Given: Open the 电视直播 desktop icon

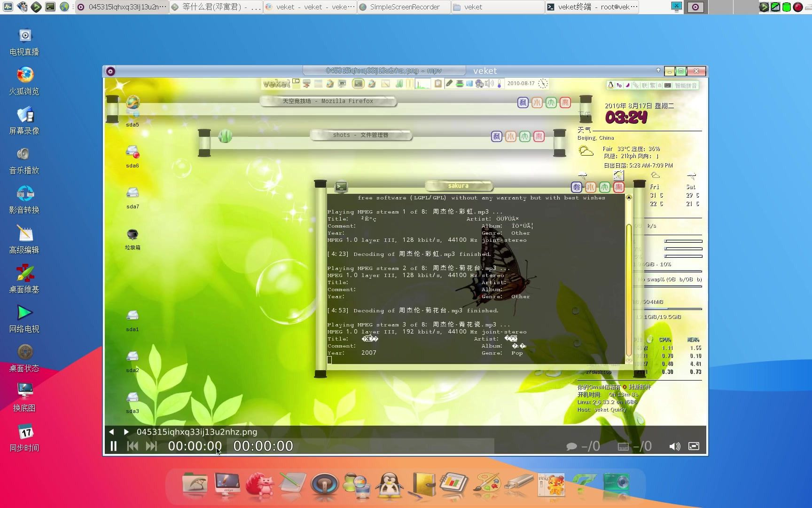Looking at the screenshot, I should click(x=24, y=42).
